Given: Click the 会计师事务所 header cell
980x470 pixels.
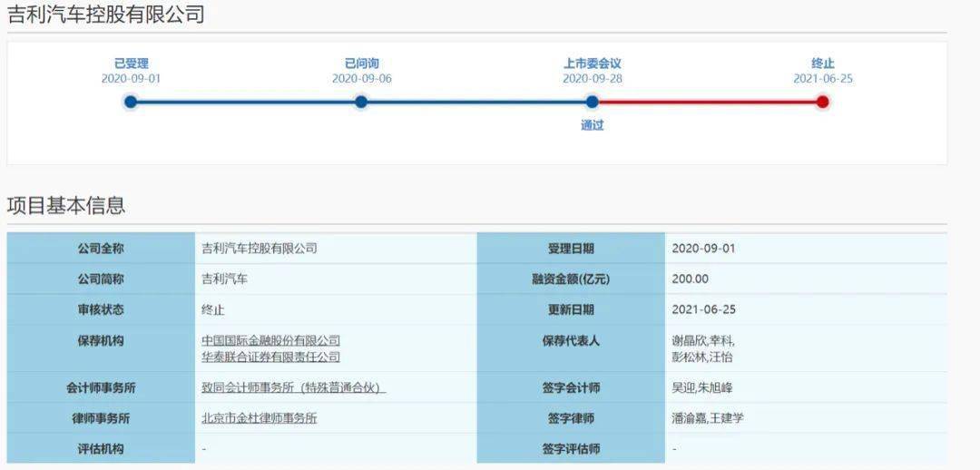Looking at the screenshot, I should point(101,387).
